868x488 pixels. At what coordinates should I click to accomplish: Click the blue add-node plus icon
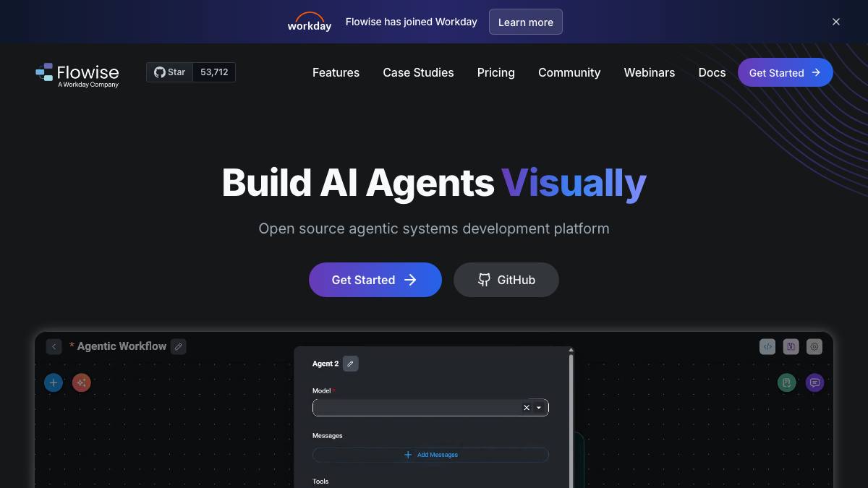click(x=54, y=382)
